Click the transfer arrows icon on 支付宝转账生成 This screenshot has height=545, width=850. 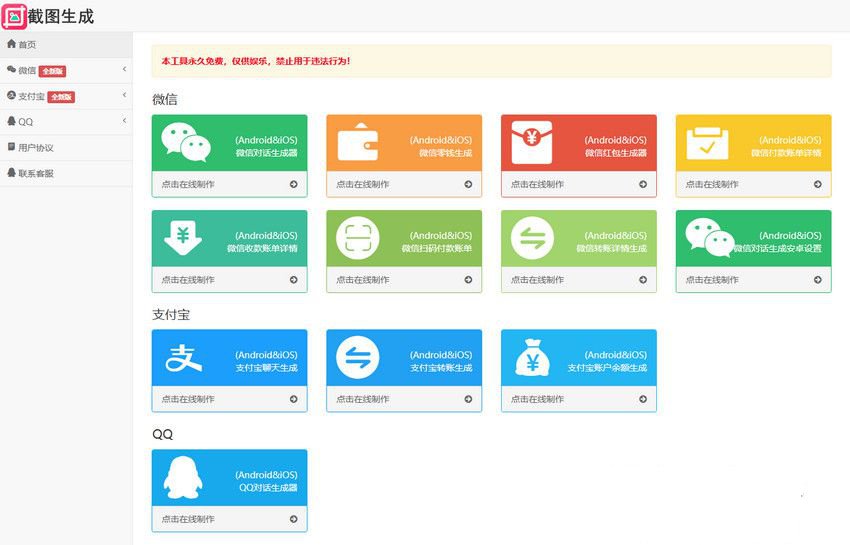tap(358, 357)
